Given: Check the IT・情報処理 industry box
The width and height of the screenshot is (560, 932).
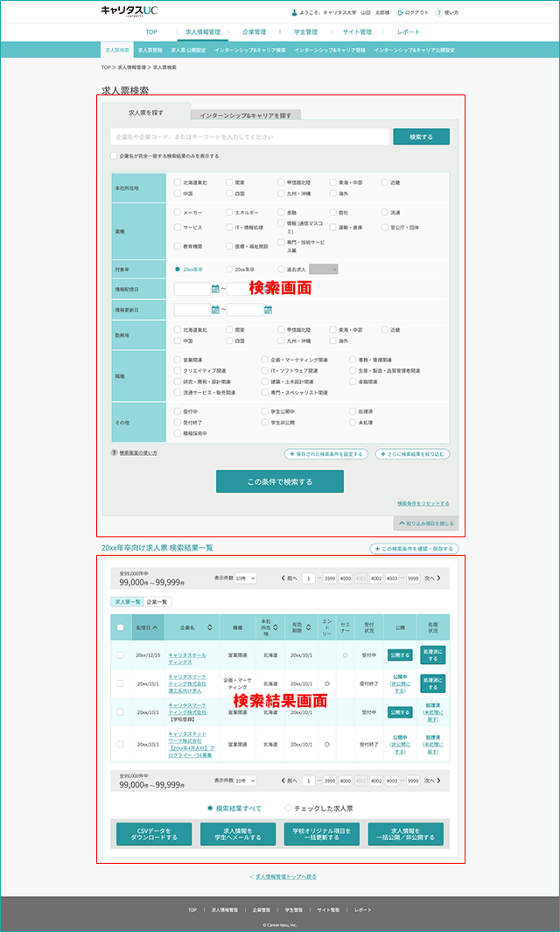Looking at the screenshot, I should [x=229, y=227].
